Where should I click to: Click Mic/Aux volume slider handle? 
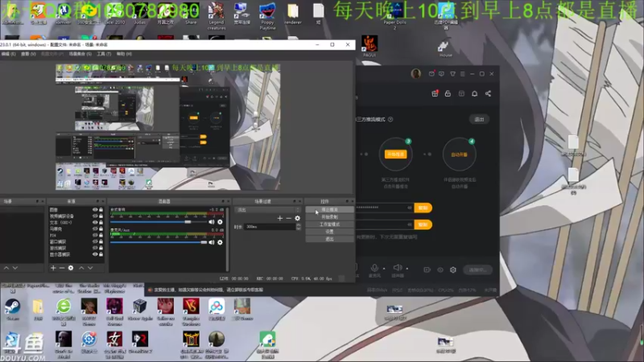point(204,243)
